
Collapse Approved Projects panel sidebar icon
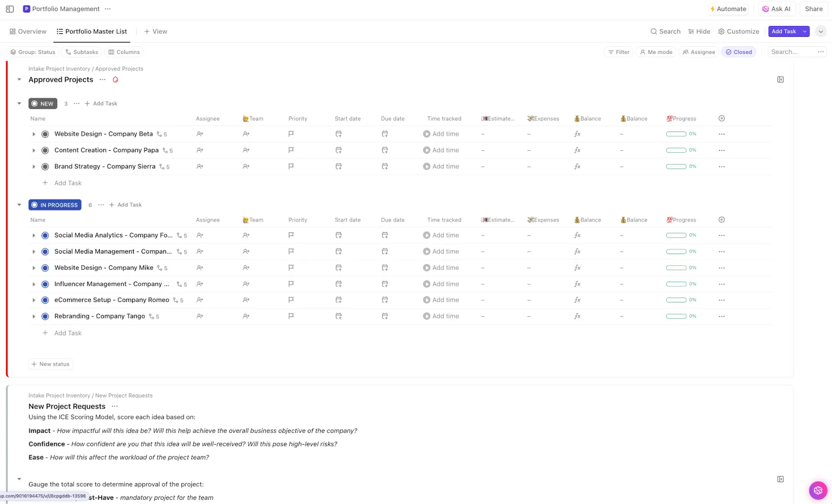point(781,79)
